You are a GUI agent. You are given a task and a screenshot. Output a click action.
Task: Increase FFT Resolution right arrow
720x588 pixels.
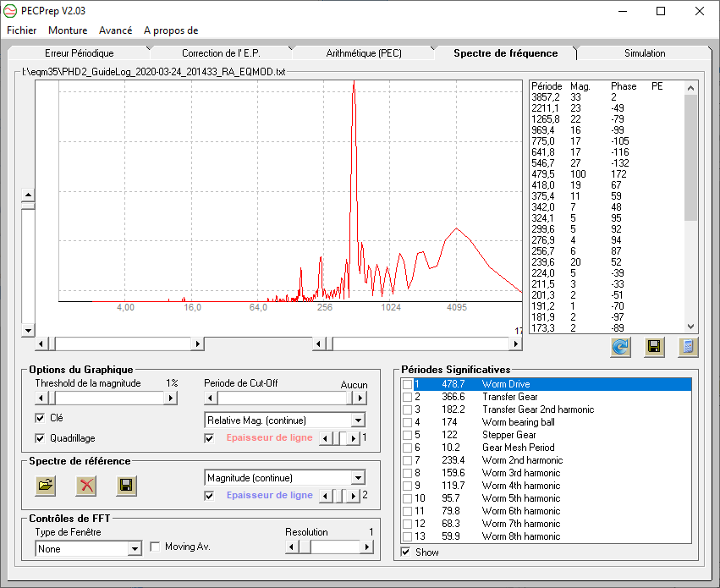click(366, 547)
